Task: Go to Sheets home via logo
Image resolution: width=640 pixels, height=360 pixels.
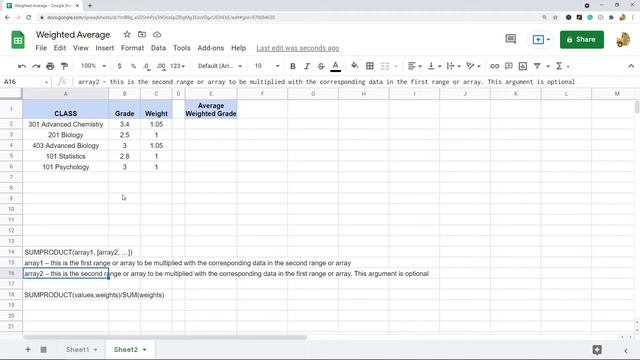Action: 18,40
